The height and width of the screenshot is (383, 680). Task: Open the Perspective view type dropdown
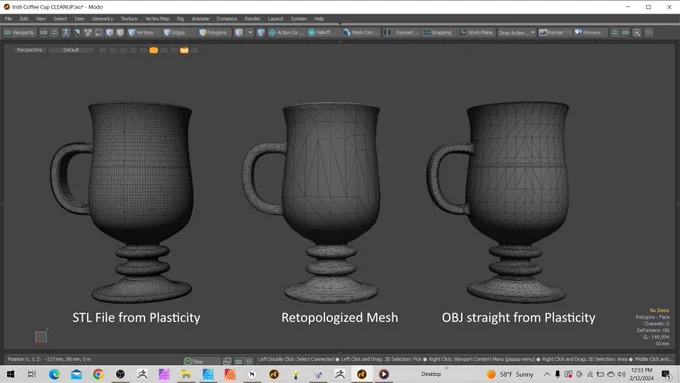[x=29, y=50]
